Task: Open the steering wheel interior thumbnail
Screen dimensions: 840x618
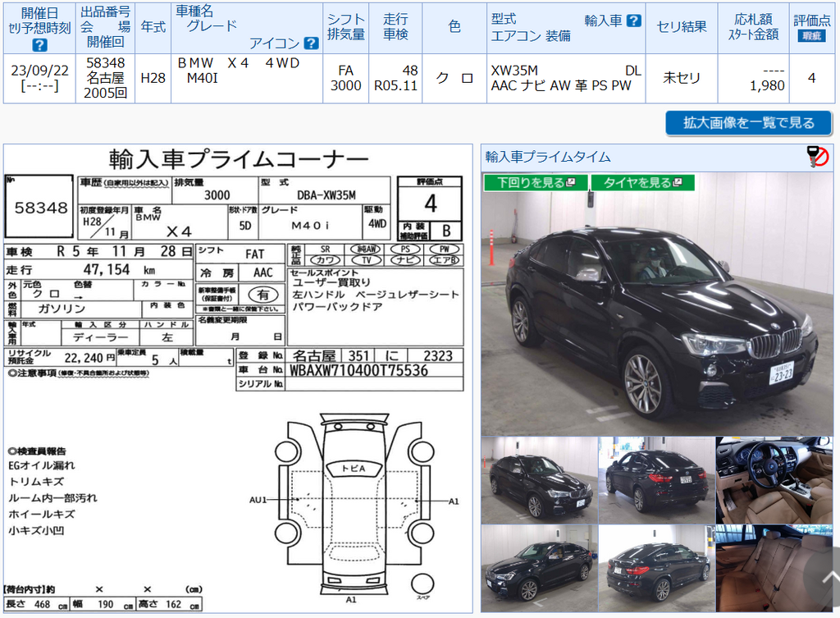Action: (x=774, y=480)
